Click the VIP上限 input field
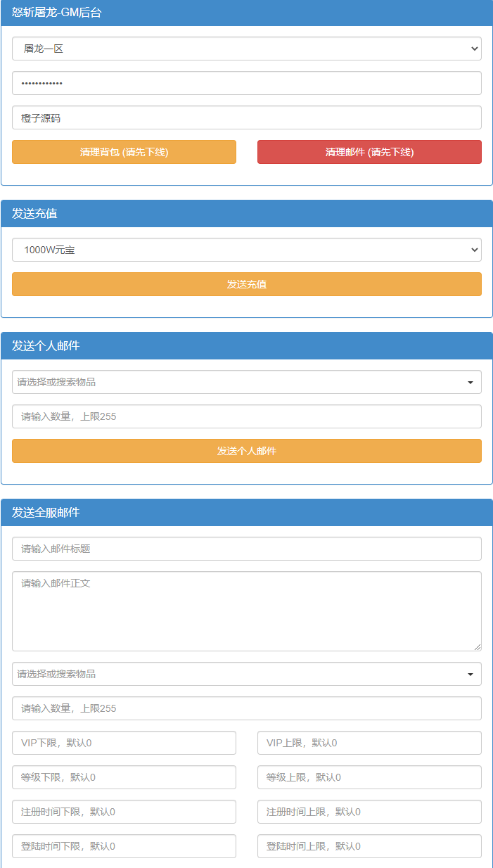The width and height of the screenshot is (493, 868). (x=369, y=743)
